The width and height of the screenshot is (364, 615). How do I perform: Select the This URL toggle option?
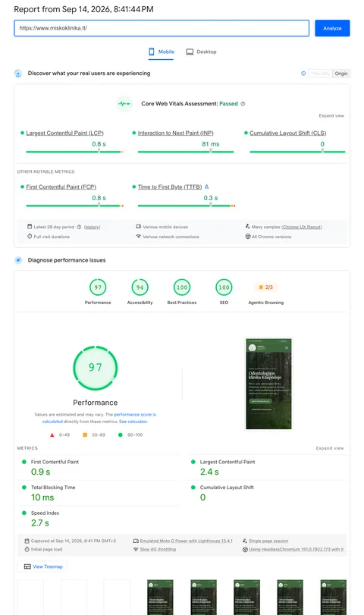pyautogui.click(x=321, y=74)
